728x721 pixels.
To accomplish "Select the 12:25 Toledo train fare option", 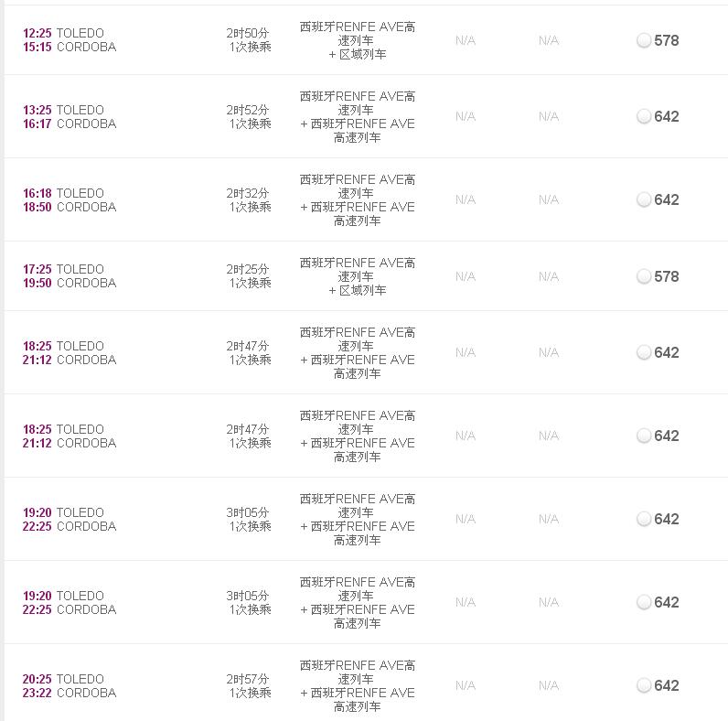I will 644,40.
